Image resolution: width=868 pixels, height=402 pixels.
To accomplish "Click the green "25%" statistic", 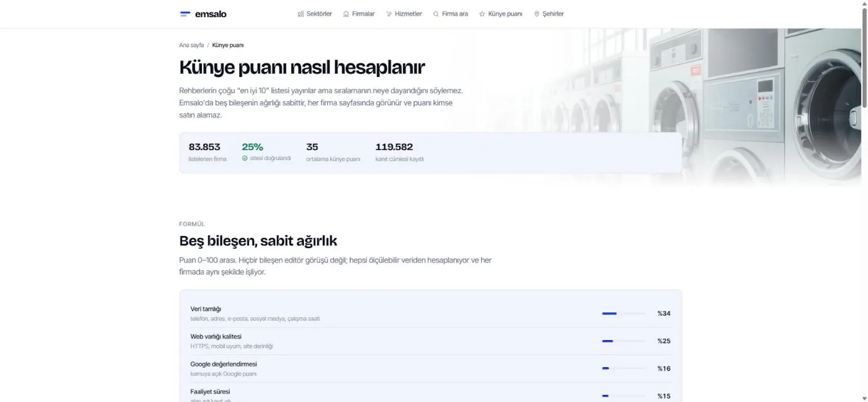I will point(252,147).
